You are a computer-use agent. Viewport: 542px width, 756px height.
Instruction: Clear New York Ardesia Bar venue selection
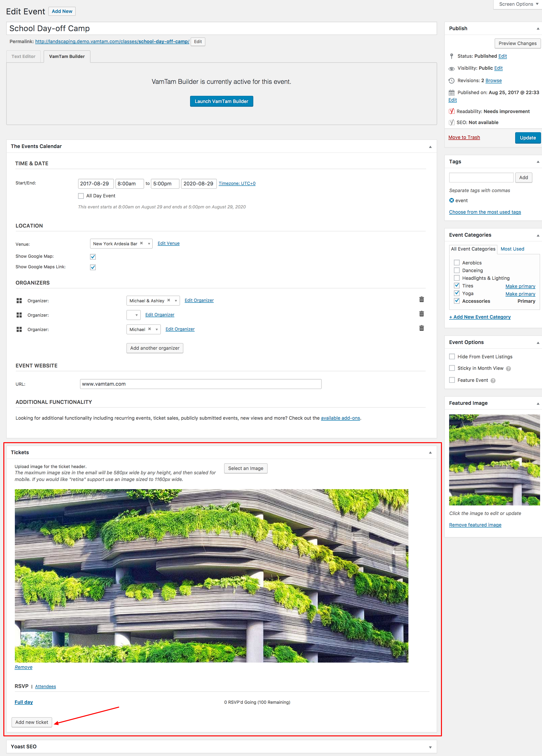tap(141, 243)
